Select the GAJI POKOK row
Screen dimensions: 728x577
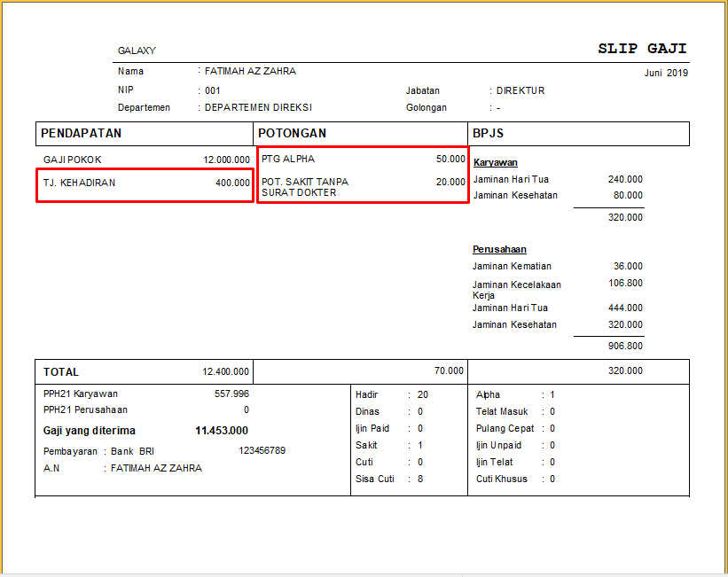(x=145, y=160)
